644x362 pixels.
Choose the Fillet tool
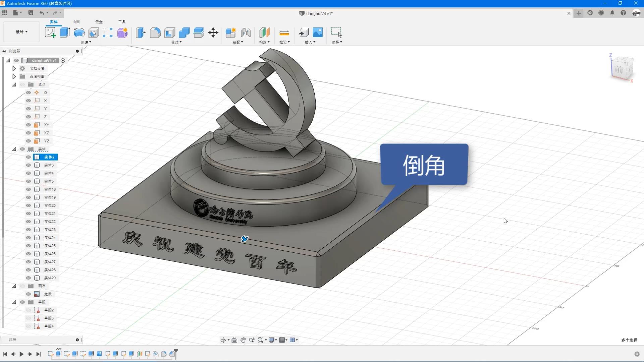tap(155, 33)
